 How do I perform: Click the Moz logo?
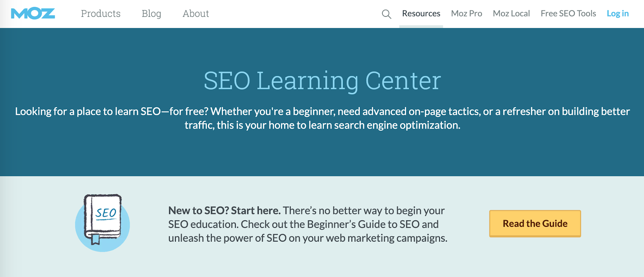(x=33, y=14)
